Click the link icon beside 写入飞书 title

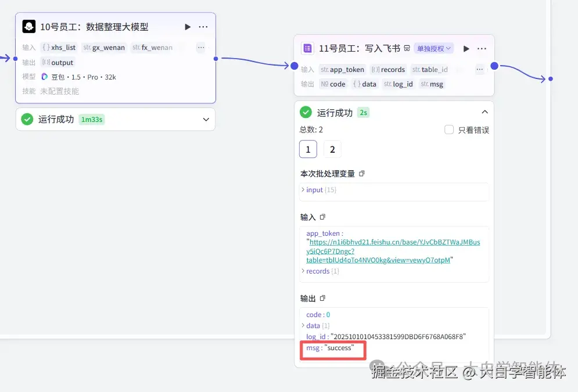407,48
